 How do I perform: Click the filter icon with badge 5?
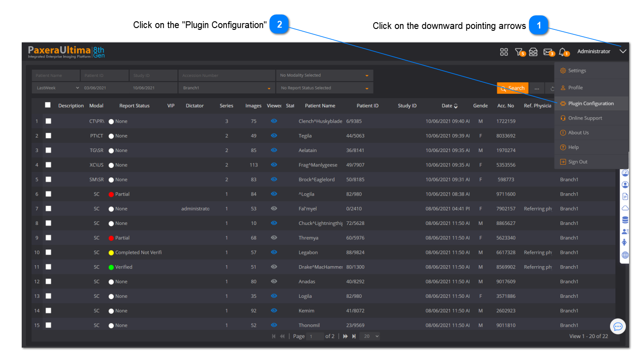(x=519, y=52)
